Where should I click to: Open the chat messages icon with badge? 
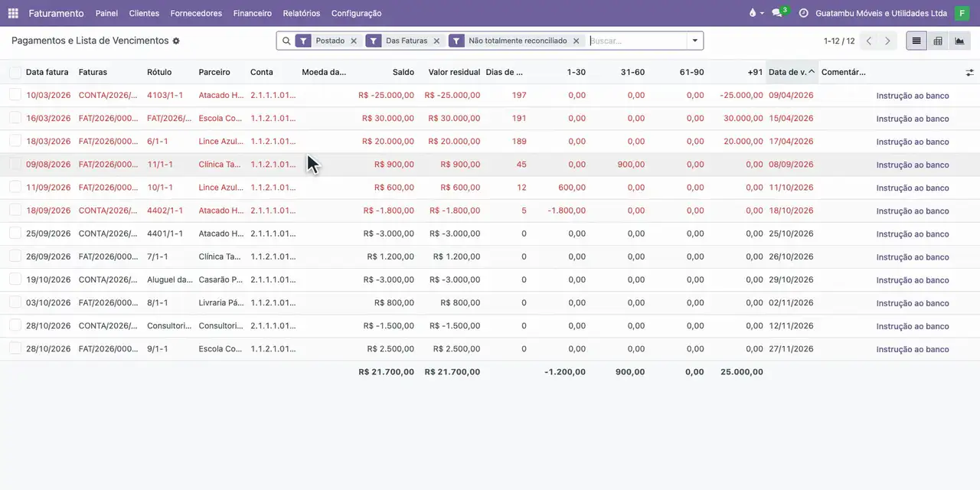779,13
